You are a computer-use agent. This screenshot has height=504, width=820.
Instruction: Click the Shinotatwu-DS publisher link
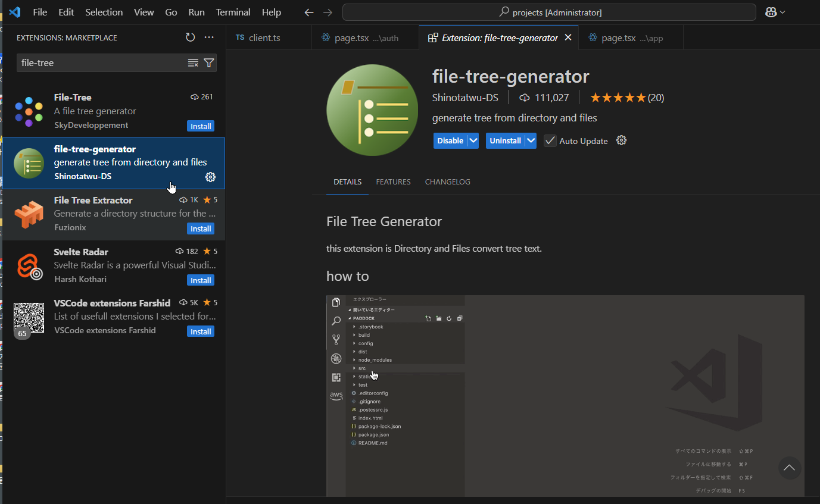tap(465, 98)
